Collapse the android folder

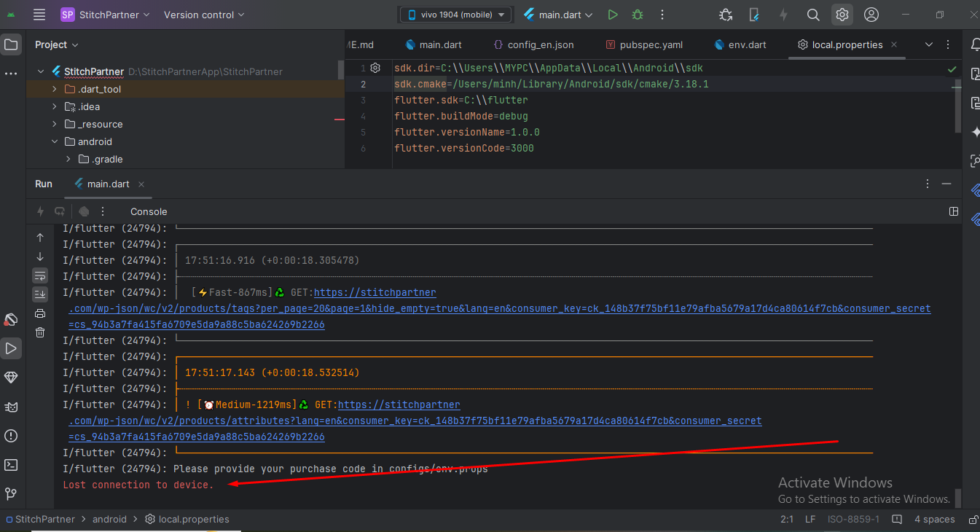pyautogui.click(x=55, y=141)
